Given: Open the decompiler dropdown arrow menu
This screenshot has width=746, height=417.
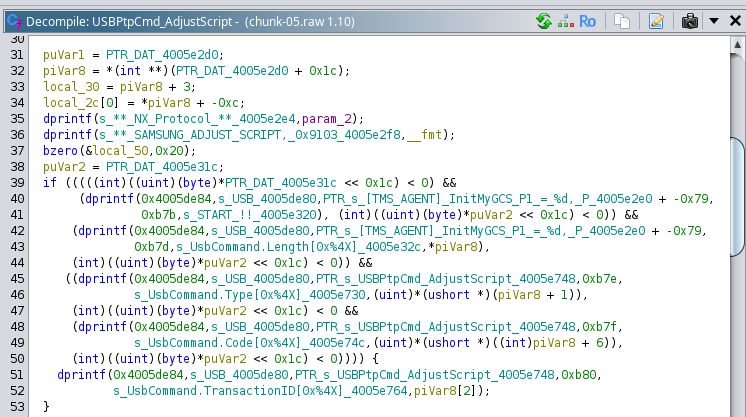Looking at the screenshot, I should [x=714, y=21].
